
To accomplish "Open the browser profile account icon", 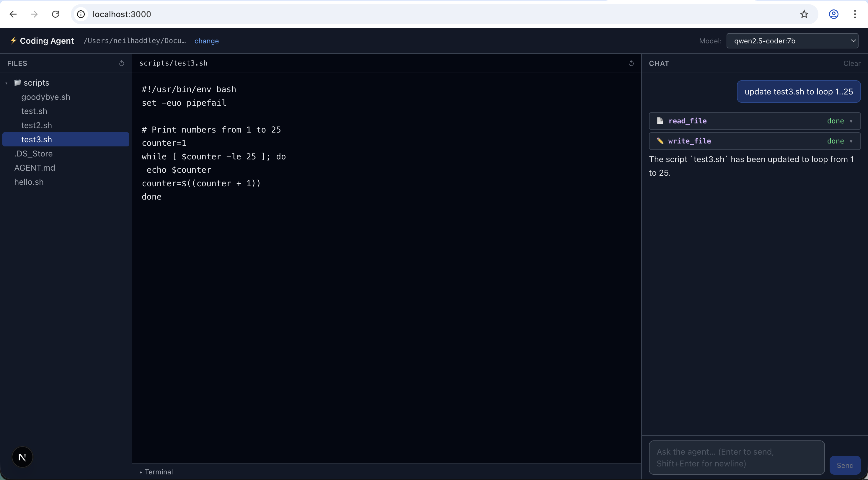I will tap(834, 14).
